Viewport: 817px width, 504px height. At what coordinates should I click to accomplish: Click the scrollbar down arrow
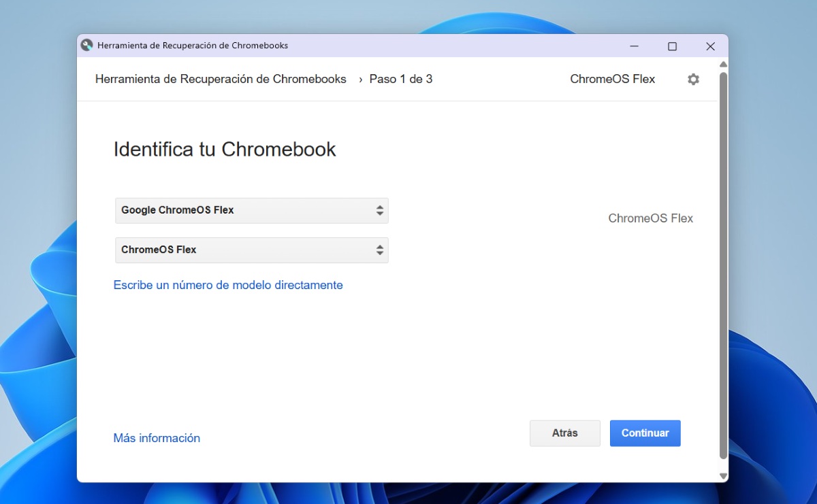click(x=723, y=476)
